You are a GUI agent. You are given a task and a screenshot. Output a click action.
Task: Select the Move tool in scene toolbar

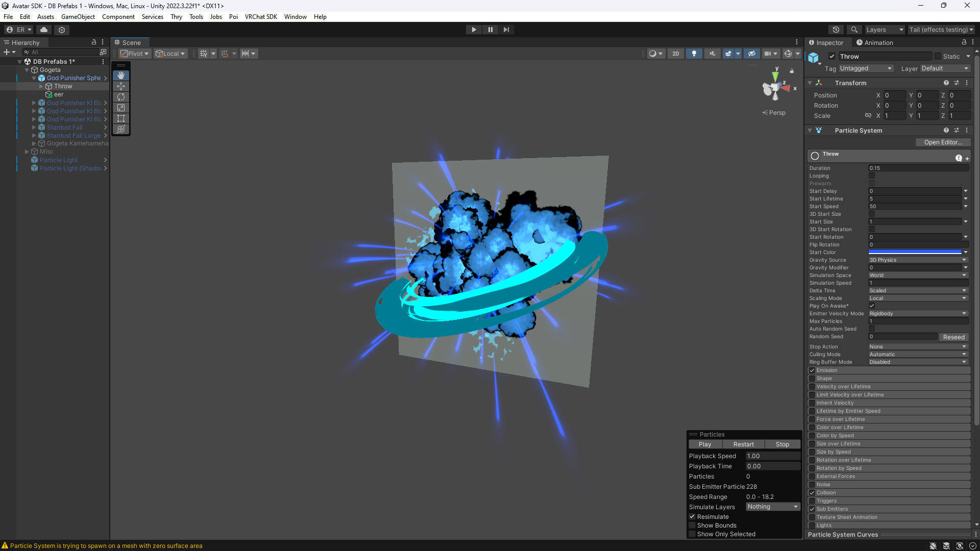tap(121, 86)
